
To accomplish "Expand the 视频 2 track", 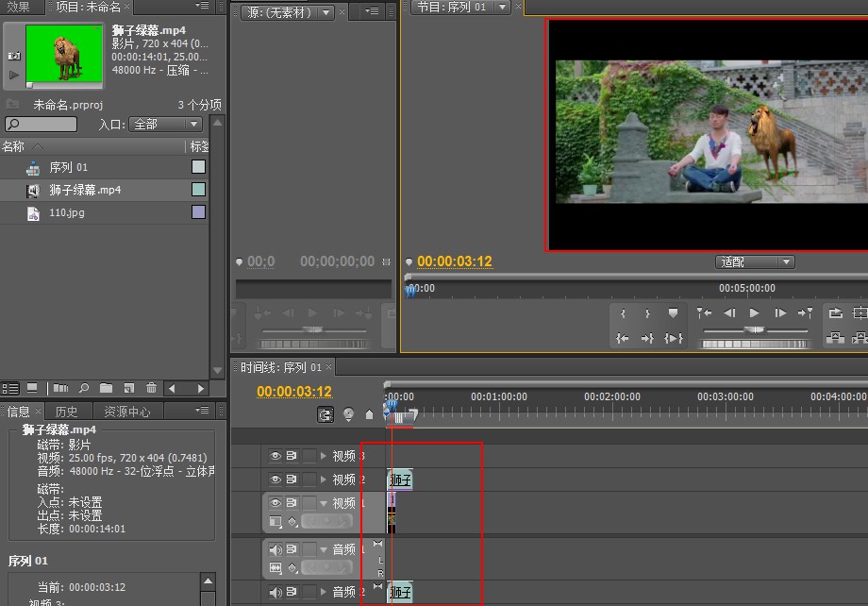I will (324, 480).
